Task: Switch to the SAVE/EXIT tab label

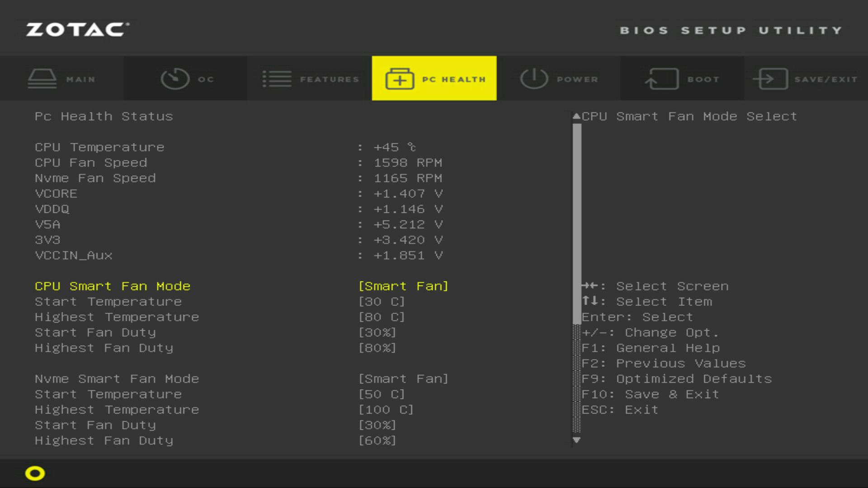Action: tap(826, 80)
